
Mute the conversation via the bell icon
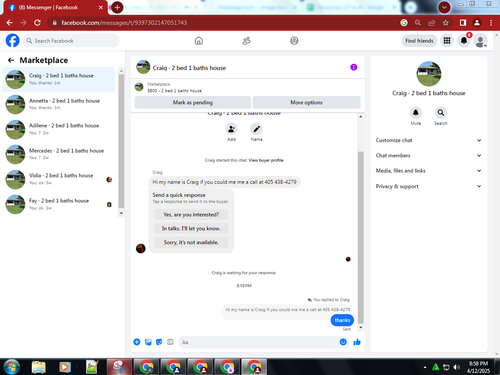click(416, 113)
